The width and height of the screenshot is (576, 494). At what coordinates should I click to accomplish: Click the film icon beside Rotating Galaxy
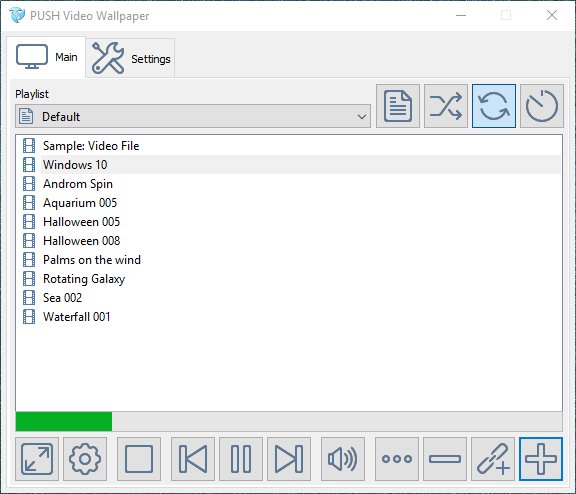[x=29, y=279]
